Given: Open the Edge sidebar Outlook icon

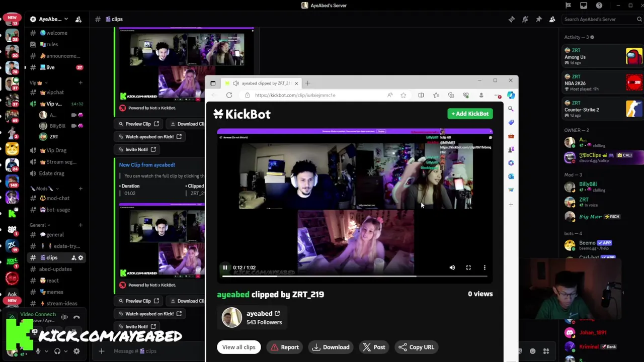Looking at the screenshot, I should pos(511,176).
